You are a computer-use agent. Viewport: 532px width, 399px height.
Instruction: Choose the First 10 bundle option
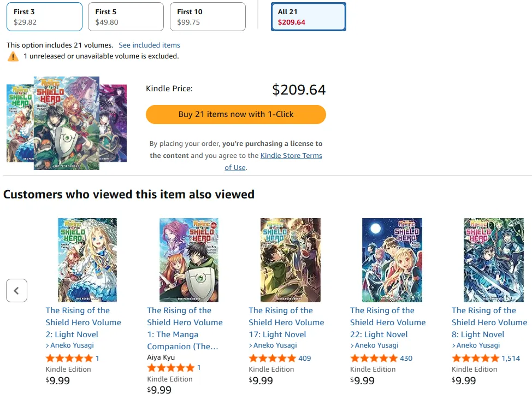[208, 17]
